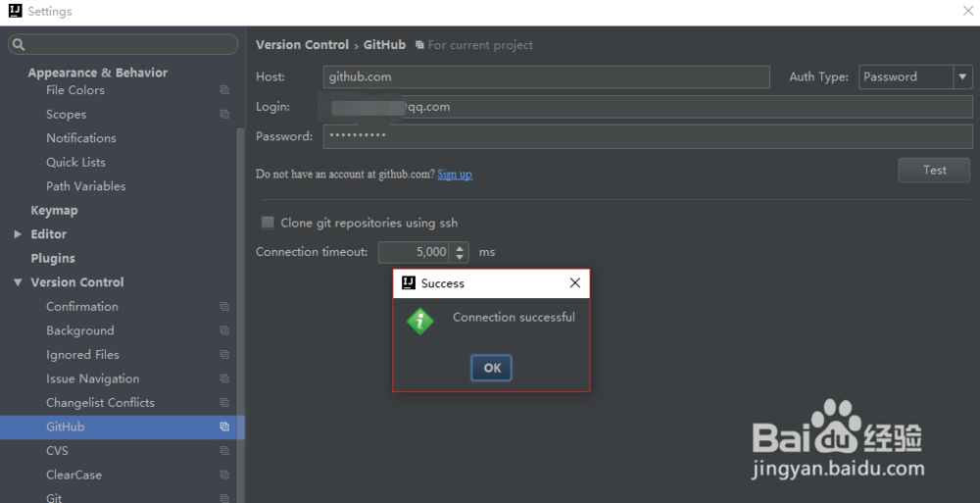Image resolution: width=980 pixels, height=503 pixels.
Task: Click the green info icon in Success dialog
Action: [420, 322]
